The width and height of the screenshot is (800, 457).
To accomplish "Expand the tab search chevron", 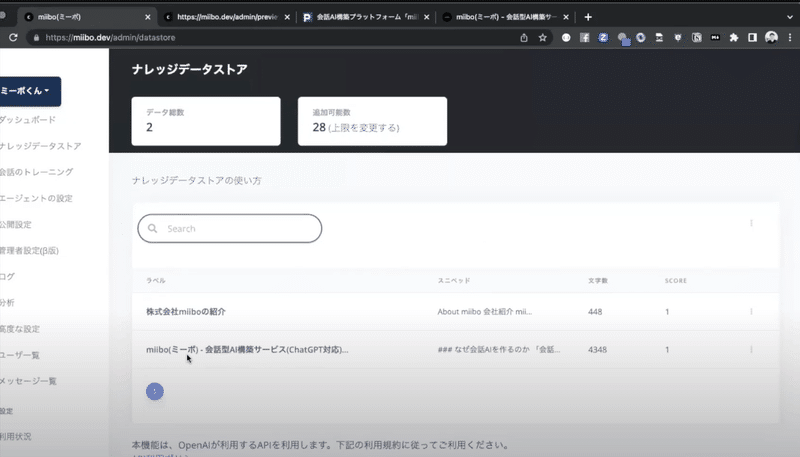I will click(790, 17).
